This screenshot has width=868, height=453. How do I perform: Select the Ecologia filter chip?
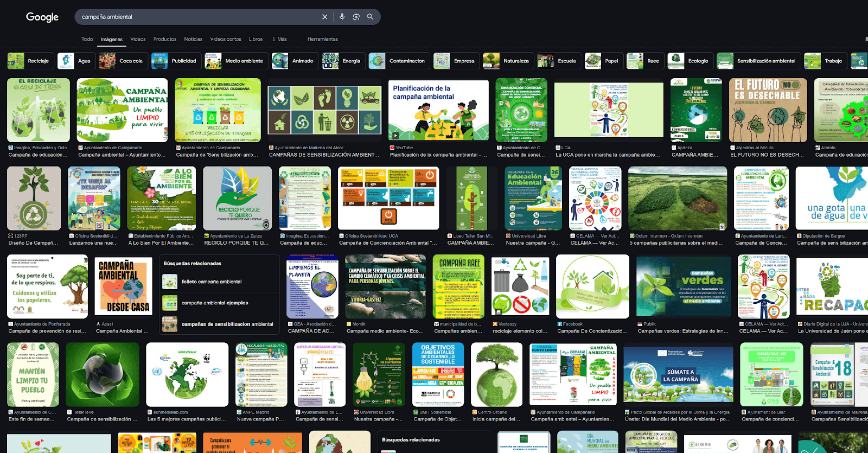690,61
